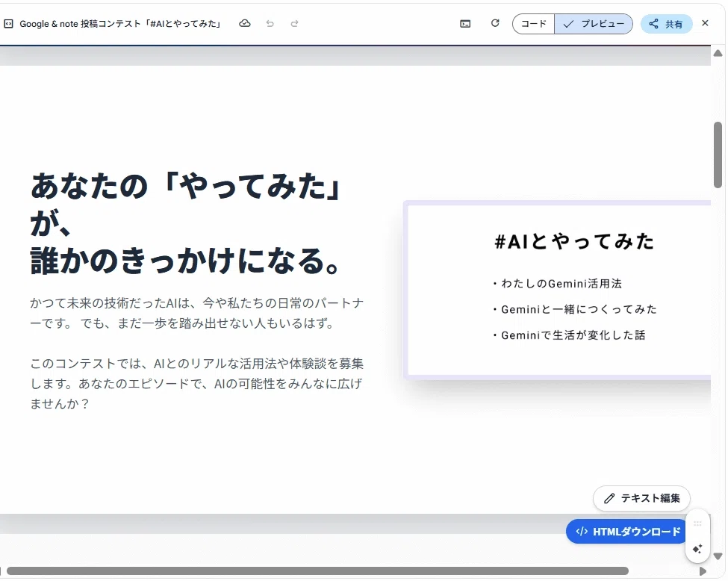Click the cloud save status icon
The image size is (728, 581).
(x=245, y=23)
